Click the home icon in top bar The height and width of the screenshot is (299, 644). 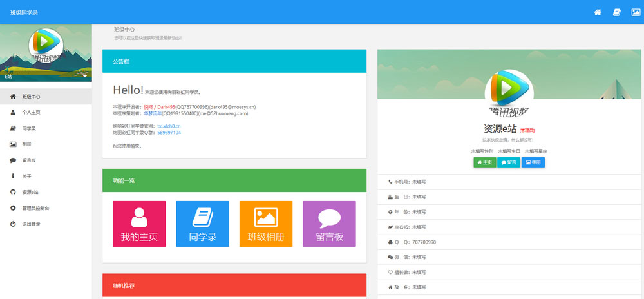[x=598, y=12]
